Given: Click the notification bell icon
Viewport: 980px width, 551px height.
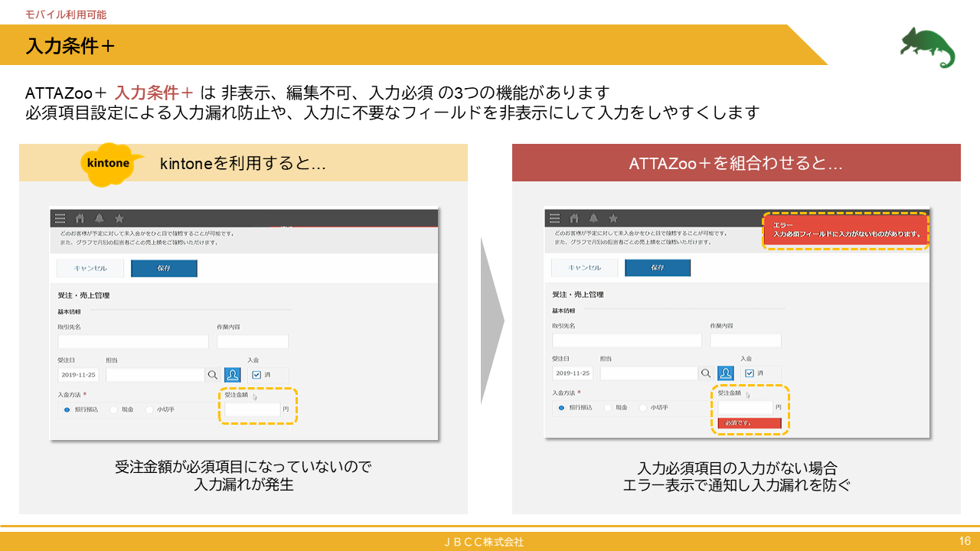Looking at the screenshot, I should click(99, 219).
